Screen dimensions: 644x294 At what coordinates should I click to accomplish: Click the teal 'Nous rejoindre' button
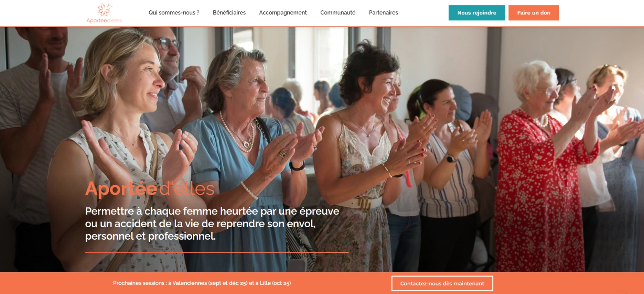(x=477, y=13)
